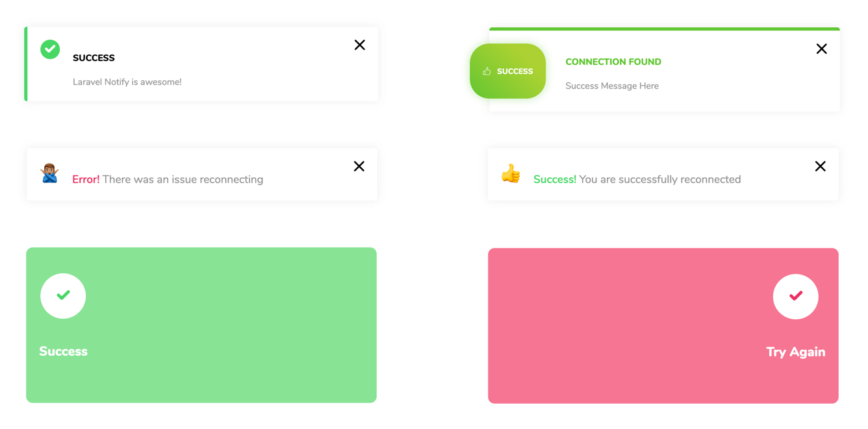The height and width of the screenshot is (429, 868).
Task: Dismiss the Connection Found notification
Action: 821,49
